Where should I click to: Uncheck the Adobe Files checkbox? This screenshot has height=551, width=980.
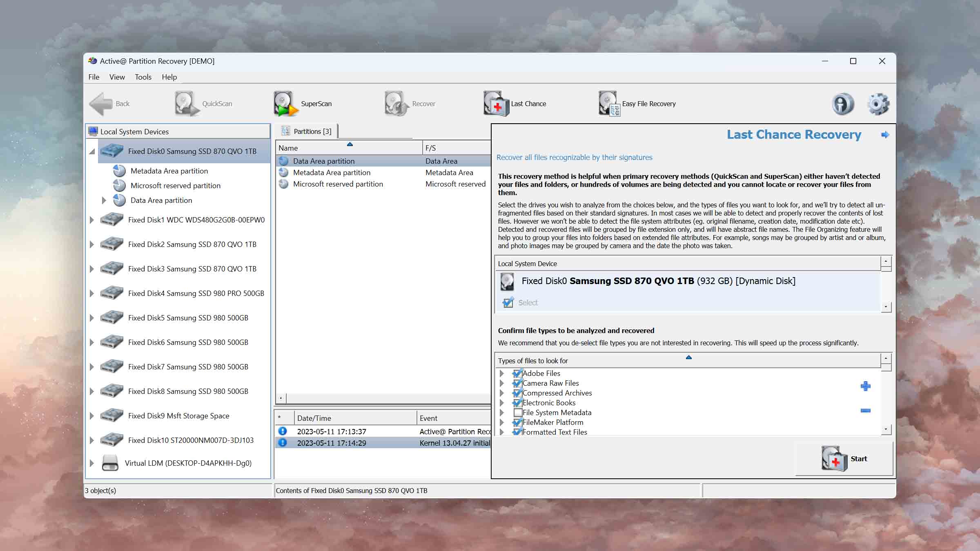(517, 373)
